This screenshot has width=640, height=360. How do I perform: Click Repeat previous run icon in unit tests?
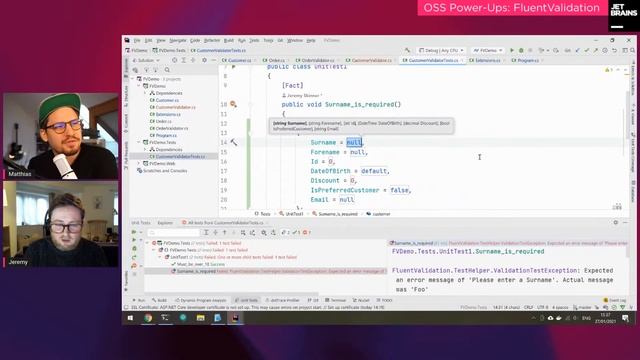(134, 257)
